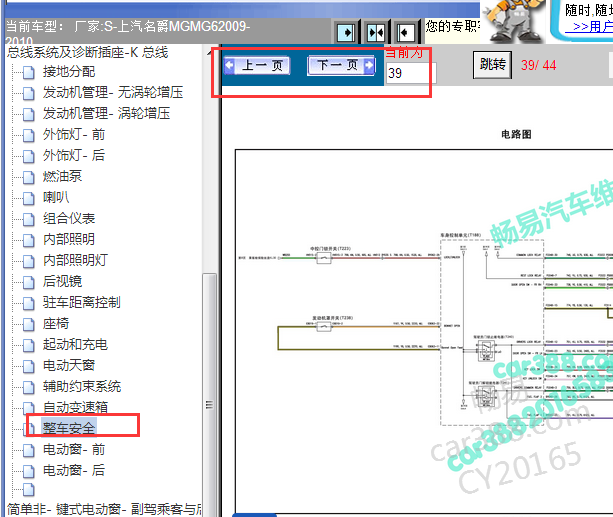Screen dimensions: 613x517
Task: Click the document icon beside 后视镜
Action: 29,282
